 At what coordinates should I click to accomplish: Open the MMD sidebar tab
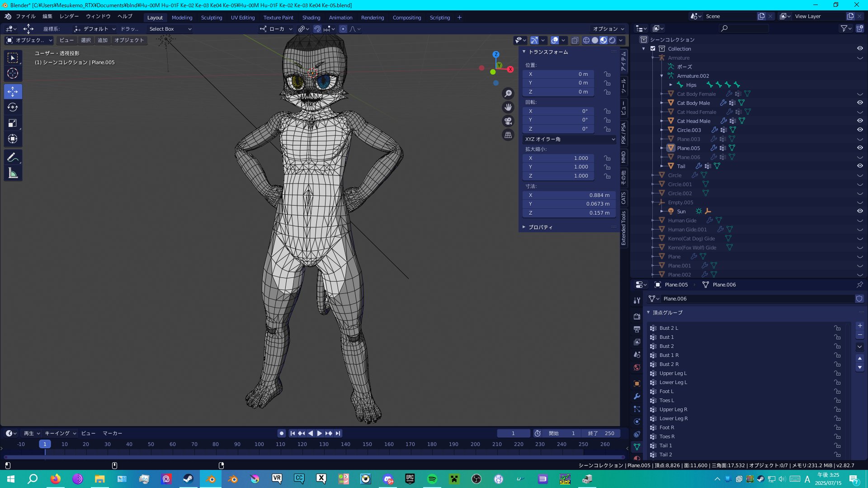tap(623, 157)
